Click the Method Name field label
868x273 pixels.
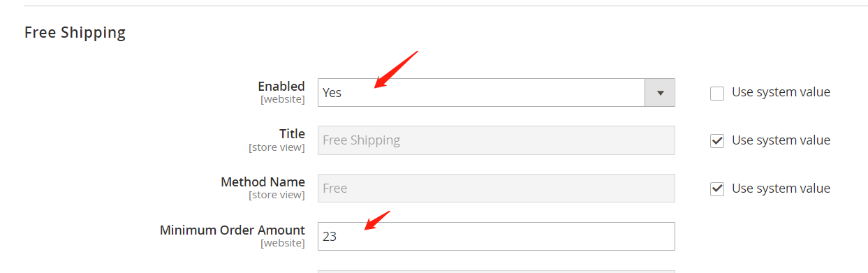(263, 182)
